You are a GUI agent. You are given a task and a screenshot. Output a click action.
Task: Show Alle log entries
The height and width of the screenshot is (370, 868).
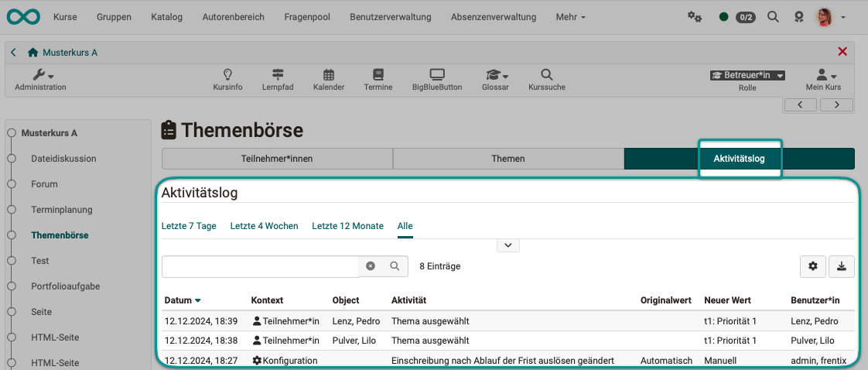click(x=405, y=226)
